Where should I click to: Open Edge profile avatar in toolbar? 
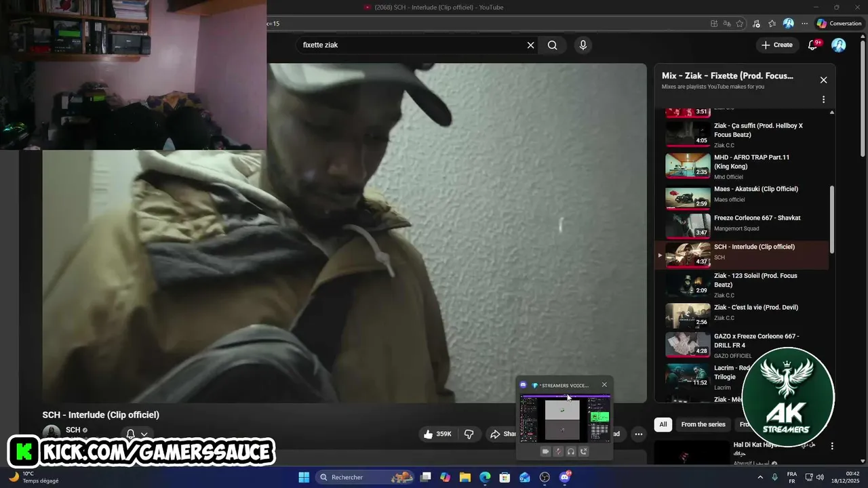click(x=788, y=23)
